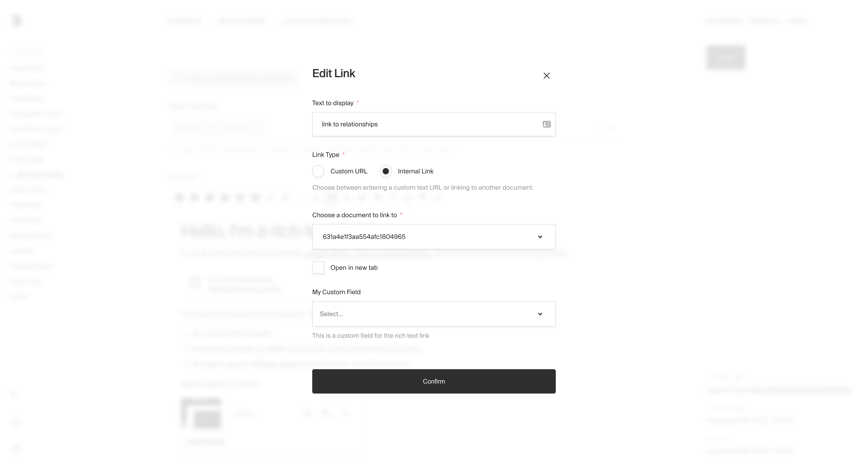Click the avatar icon in top-left corner
This screenshot has height=471, width=868.
tap(16, 20)
